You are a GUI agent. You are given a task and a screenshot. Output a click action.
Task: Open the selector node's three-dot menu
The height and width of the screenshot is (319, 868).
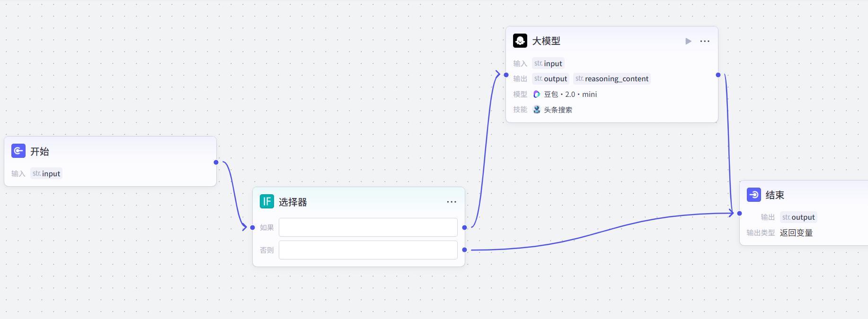(452, 202)
